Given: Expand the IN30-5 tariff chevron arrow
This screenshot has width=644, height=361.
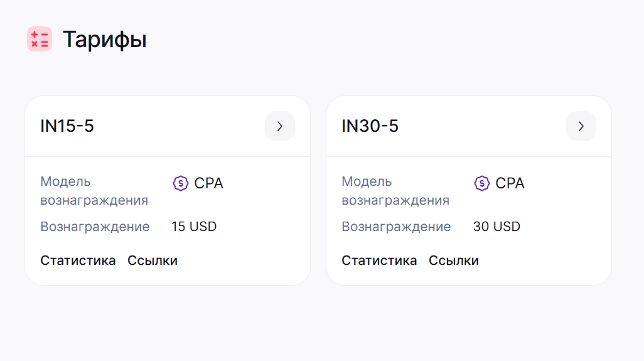Looking at the screenshot, I should click(x=581, y=126).
